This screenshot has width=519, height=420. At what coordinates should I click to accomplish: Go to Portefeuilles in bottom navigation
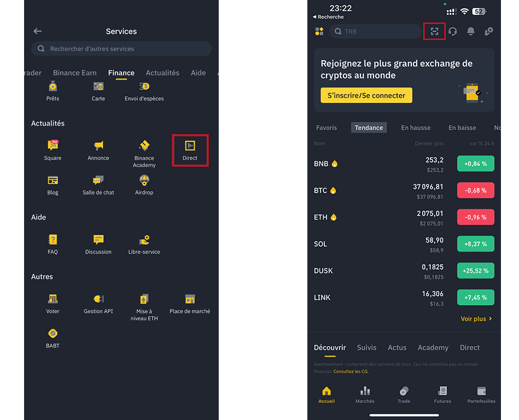coord(481,395)
